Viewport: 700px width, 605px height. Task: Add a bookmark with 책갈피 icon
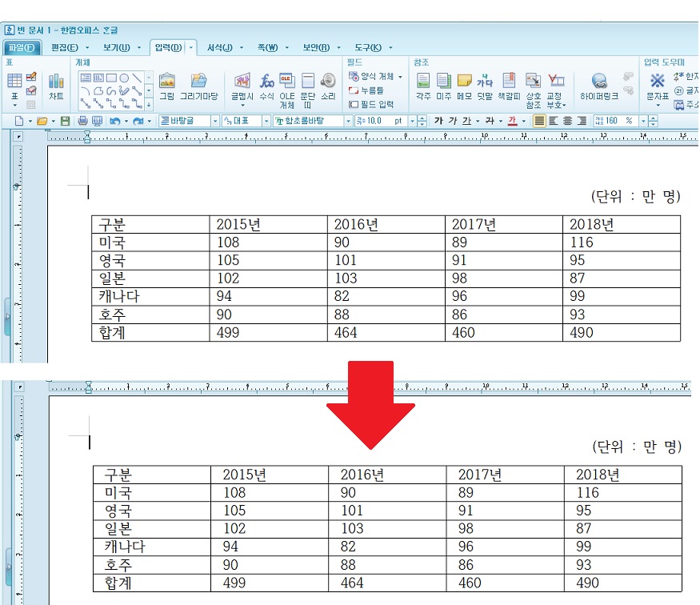[509, 86]
